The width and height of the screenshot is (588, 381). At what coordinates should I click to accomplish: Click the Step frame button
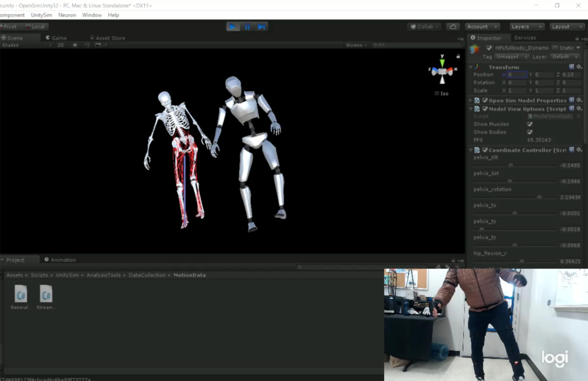pos(261,27)
